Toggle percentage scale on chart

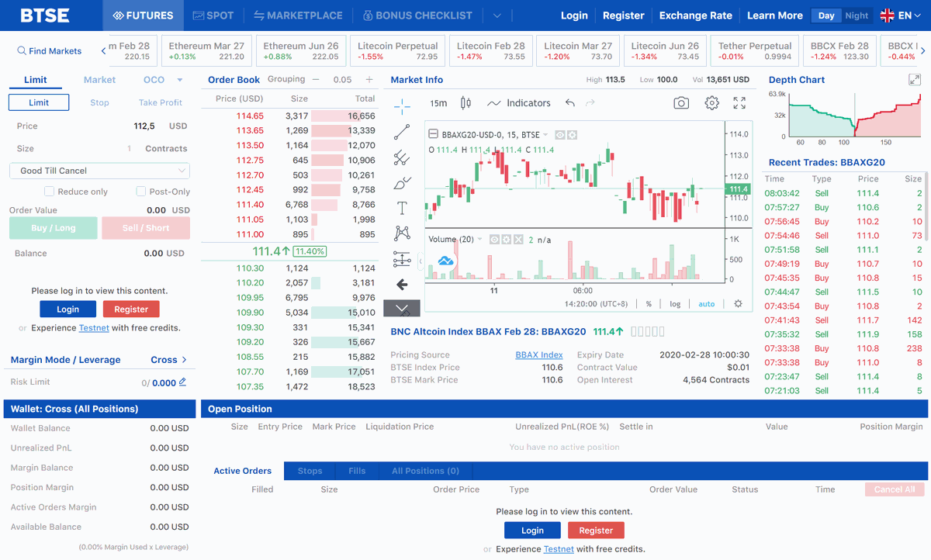pos(649,304)
